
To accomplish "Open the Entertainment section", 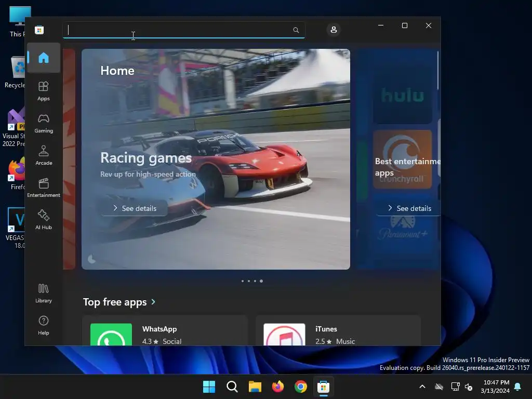I will pos(44,188).
